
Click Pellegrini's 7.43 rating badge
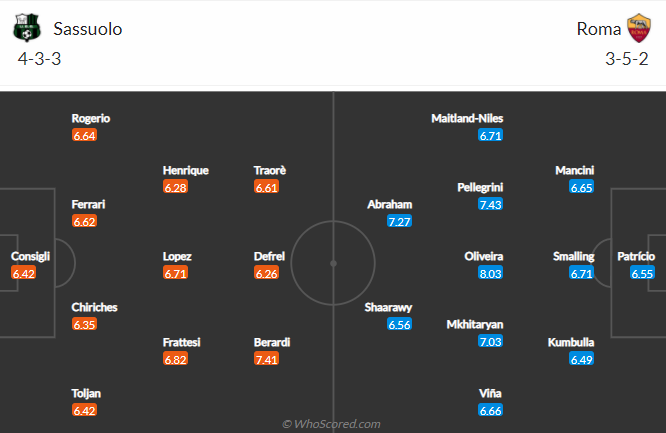[491, 205]
